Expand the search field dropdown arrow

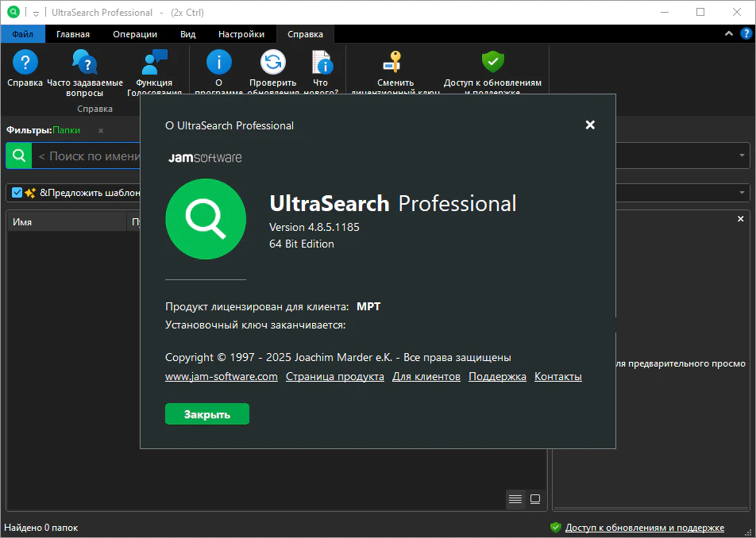pos(742,156)
